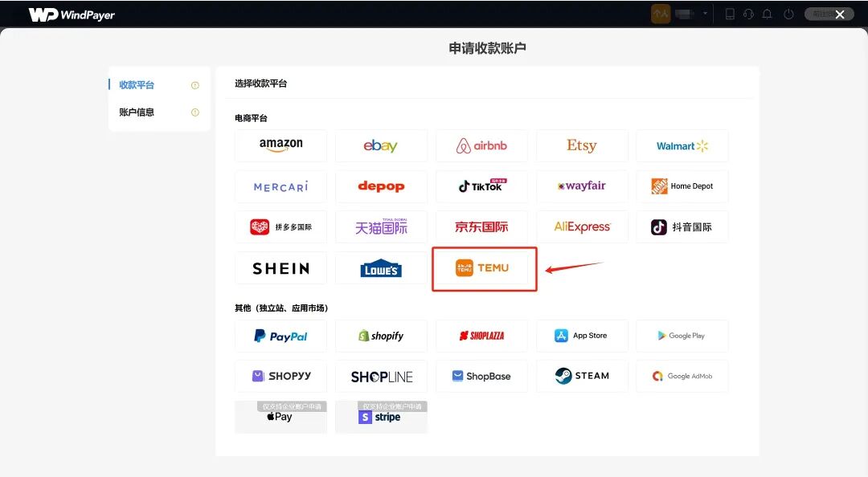This screenshot has width=868, height=477.
Task: Log out using the power icon
Action: pos(788,14)
